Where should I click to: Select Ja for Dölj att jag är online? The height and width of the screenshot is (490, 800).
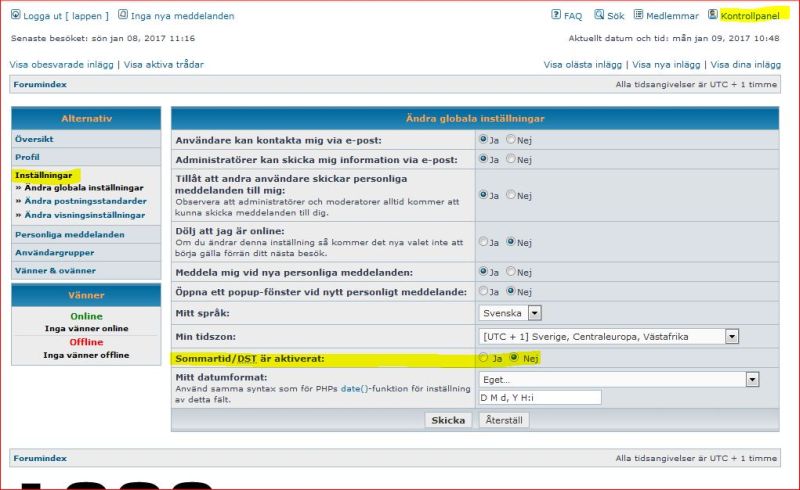[484, 241]
